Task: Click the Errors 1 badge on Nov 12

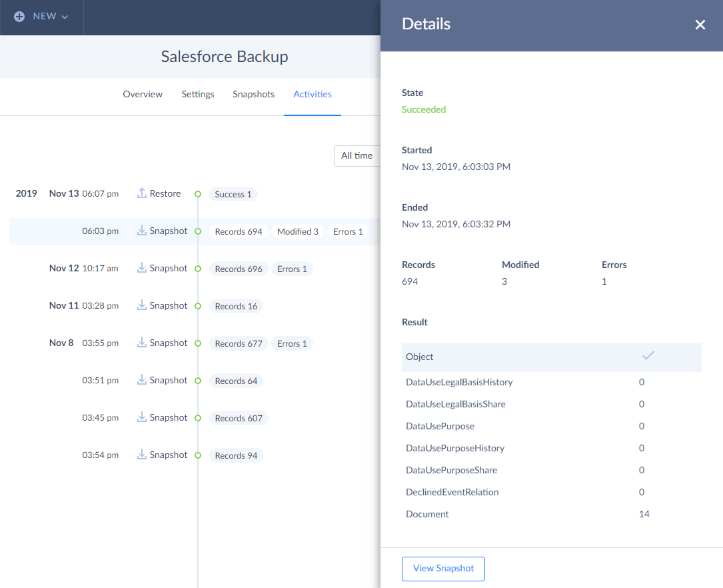Action: (x=292, y=269)
